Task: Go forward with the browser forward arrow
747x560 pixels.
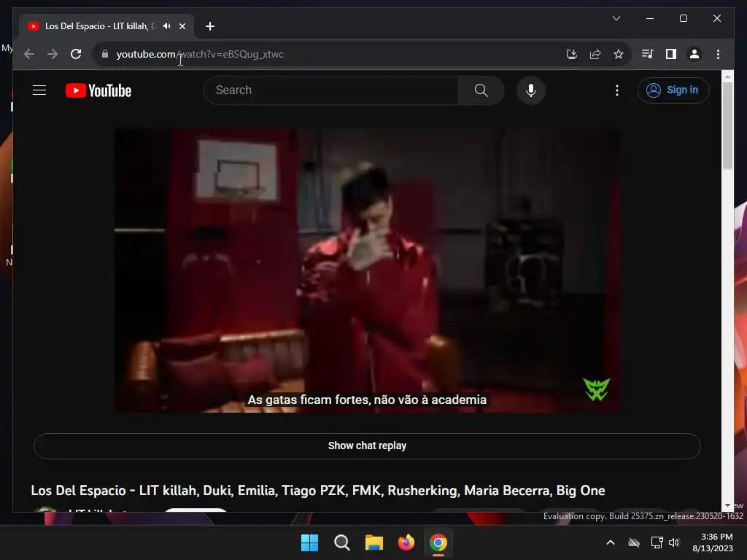Action: coord(53,54)
